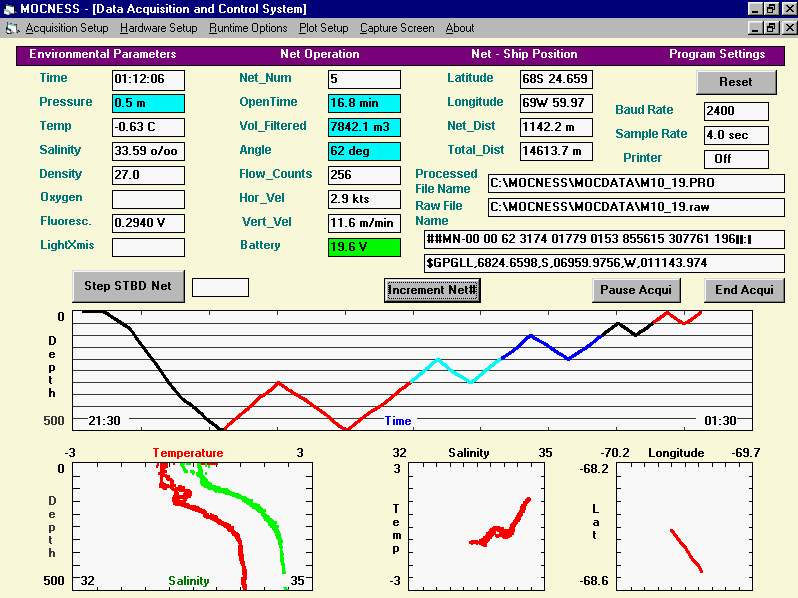The width and height of the screenshot is (798, 598).
Task: Click the Program Settings header
Action: coord(717,54)
